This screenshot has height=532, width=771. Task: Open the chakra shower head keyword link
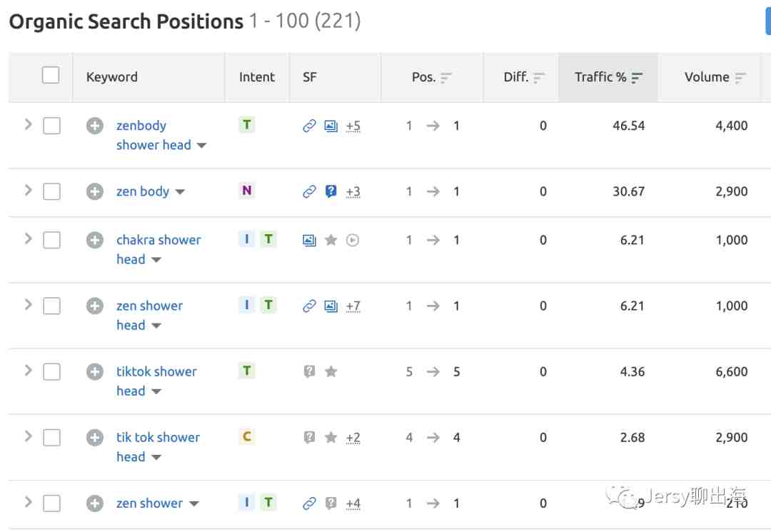(x=158, y=249)
